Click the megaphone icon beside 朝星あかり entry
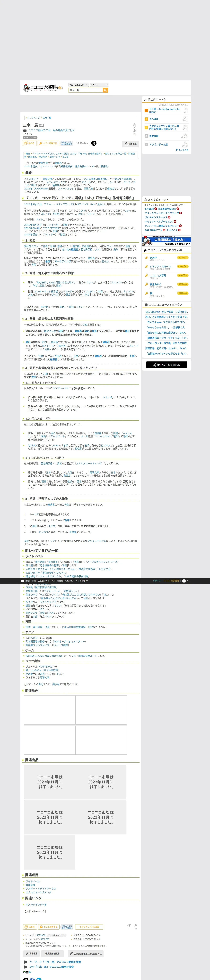The width and height of the screenshot is (210, 980). pos(146,284)
